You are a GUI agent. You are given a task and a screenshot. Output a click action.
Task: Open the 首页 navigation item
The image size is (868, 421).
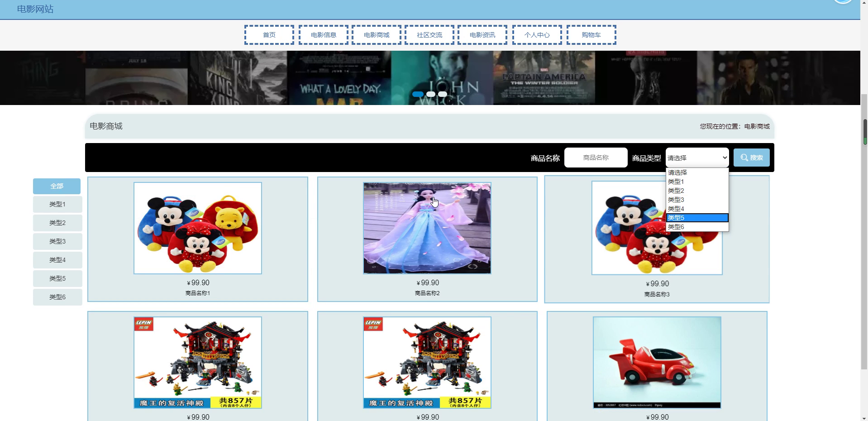click(x=269, y=35)
